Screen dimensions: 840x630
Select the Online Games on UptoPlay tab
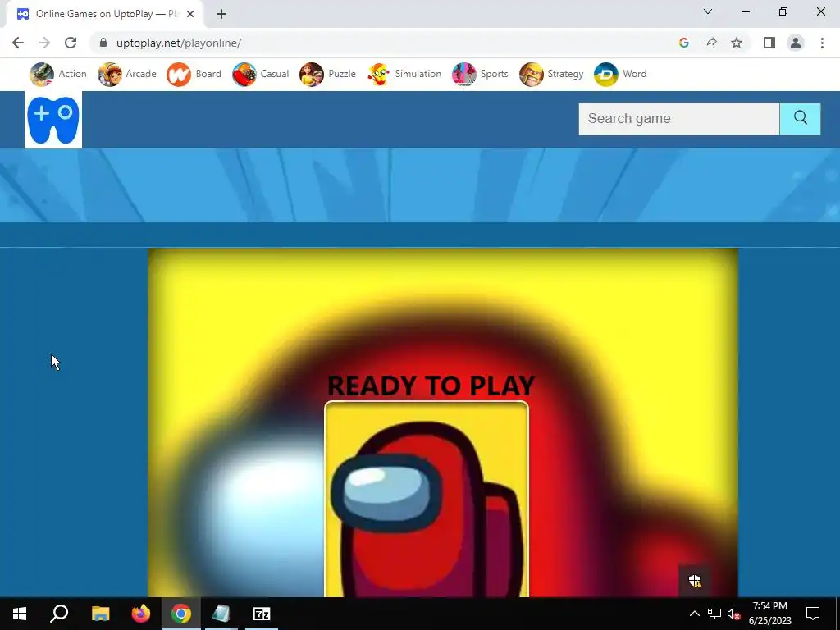tap(105, 14)
